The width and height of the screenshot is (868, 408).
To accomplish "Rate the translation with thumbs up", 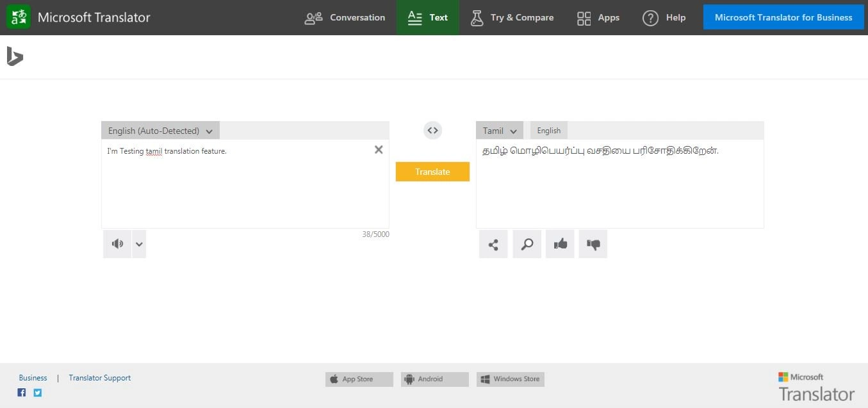I will pos(560,243).
